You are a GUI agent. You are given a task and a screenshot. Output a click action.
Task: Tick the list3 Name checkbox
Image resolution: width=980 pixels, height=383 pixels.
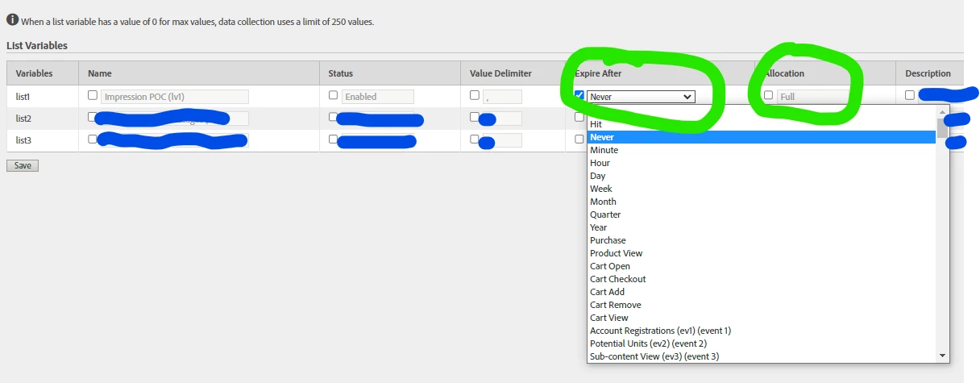pyautogui.click(x=93, y=139)
